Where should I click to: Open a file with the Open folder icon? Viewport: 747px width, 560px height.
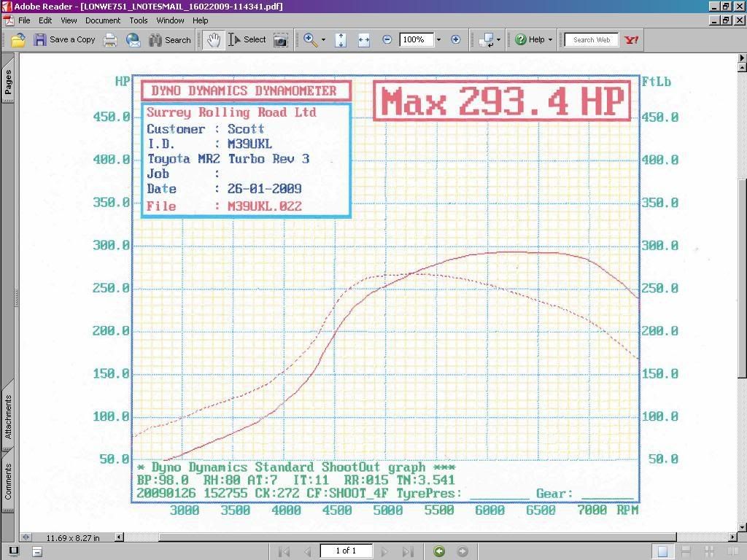(18, 40)
